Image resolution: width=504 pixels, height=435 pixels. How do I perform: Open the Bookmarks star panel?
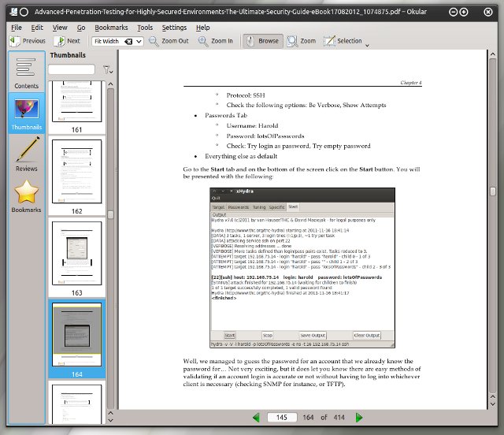coord(26,195)
